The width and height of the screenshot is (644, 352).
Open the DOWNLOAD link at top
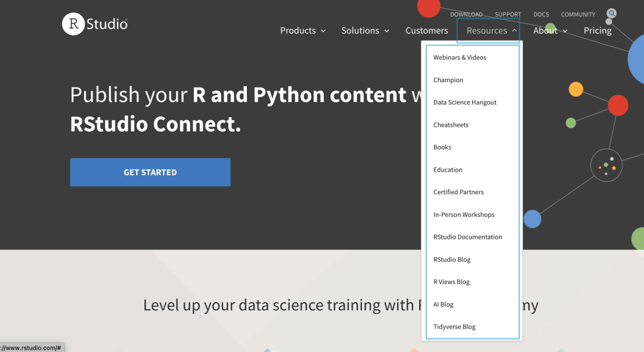(x=466, y=14)
